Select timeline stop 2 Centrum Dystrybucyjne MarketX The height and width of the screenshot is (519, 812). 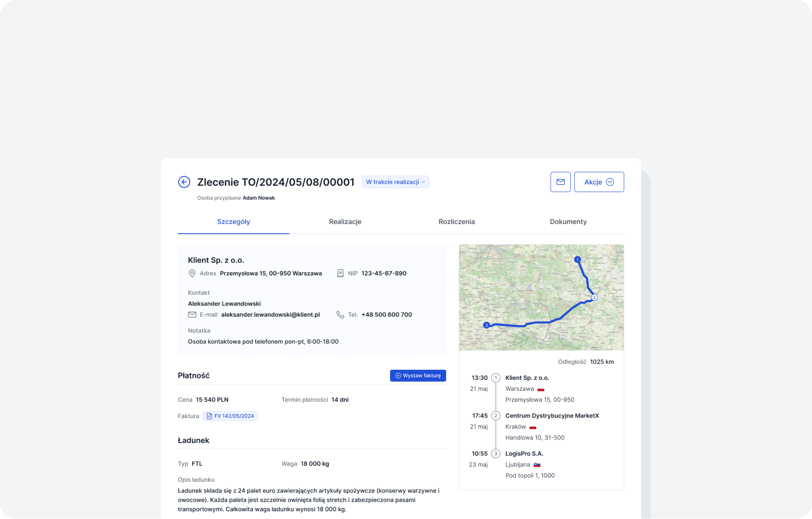point(552,416)
